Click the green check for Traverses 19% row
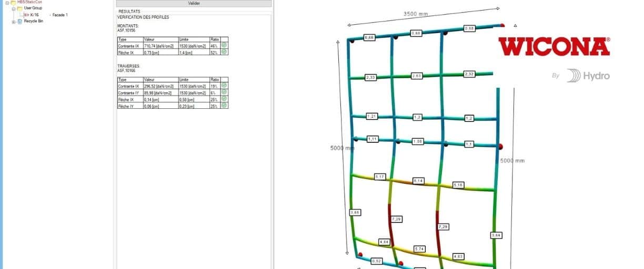 tap(224, 85)
